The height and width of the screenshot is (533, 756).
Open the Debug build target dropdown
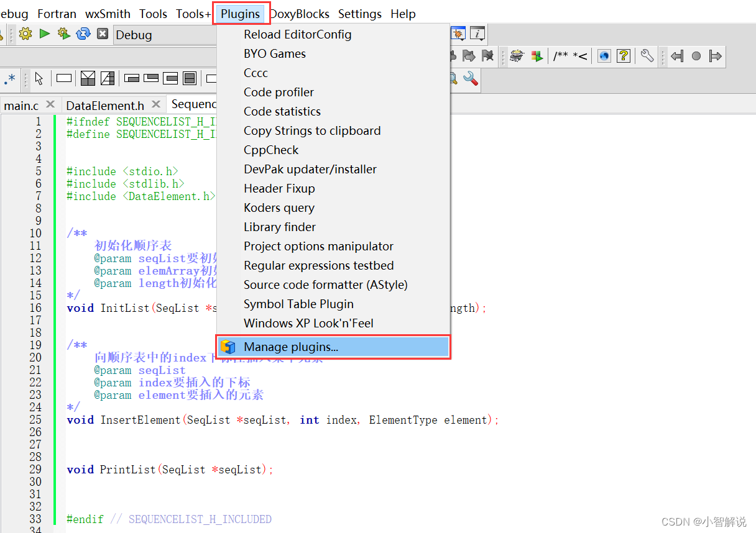click(x=165, y=35)
